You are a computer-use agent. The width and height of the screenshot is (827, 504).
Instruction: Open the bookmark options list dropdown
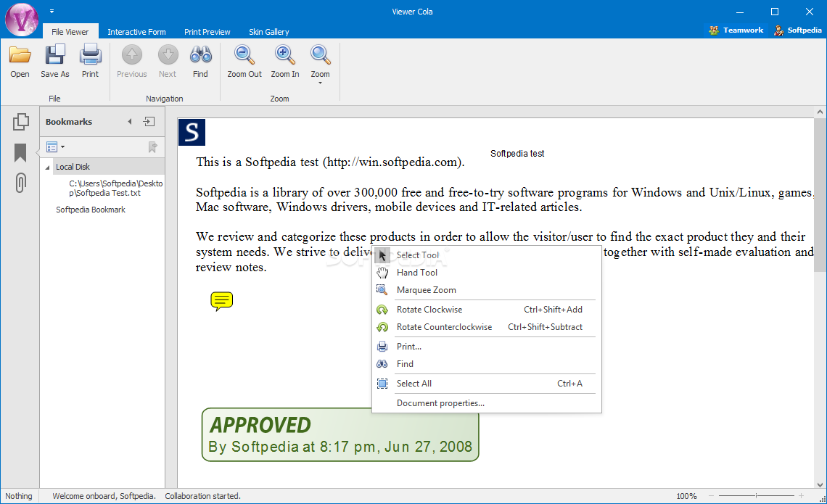click(x=55, y=147)
